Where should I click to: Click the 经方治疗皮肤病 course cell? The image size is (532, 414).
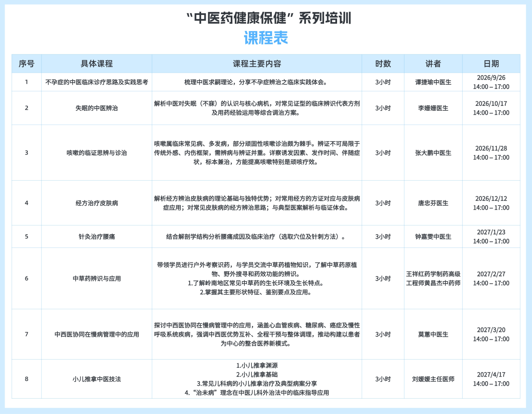click(96, 203)
